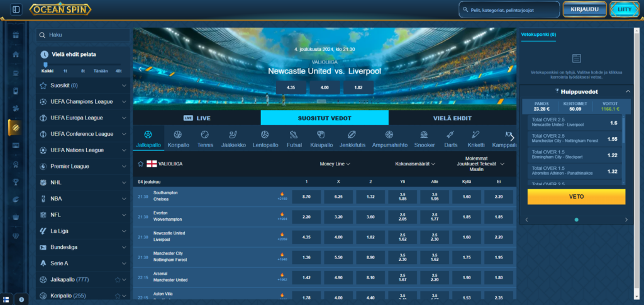The width and height of the screenshot is (644, 305).
Task: Open La Liga in sidebar
Action: pyautogui.click(x=83, y=231)
